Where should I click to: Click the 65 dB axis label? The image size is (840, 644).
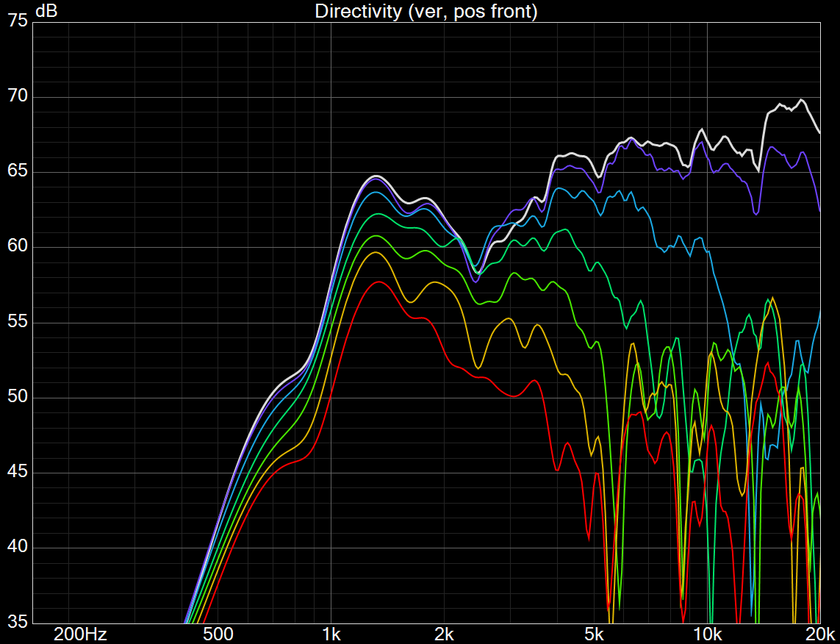click(x=18, y=171)
